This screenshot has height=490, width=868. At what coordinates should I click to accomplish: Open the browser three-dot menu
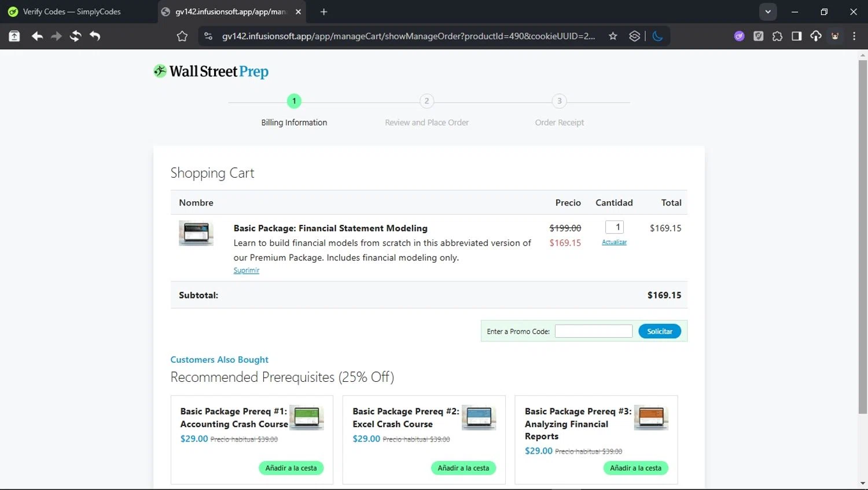[854, 36]
